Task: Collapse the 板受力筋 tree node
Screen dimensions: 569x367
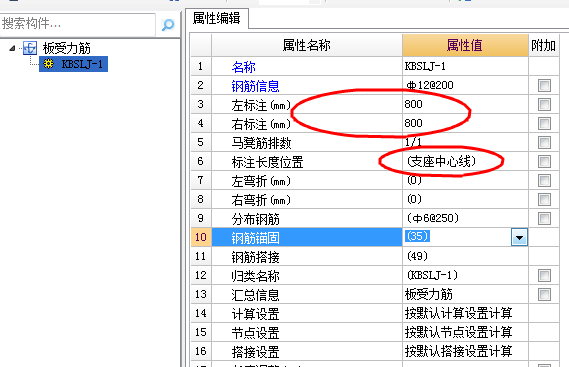Action: 13,48
